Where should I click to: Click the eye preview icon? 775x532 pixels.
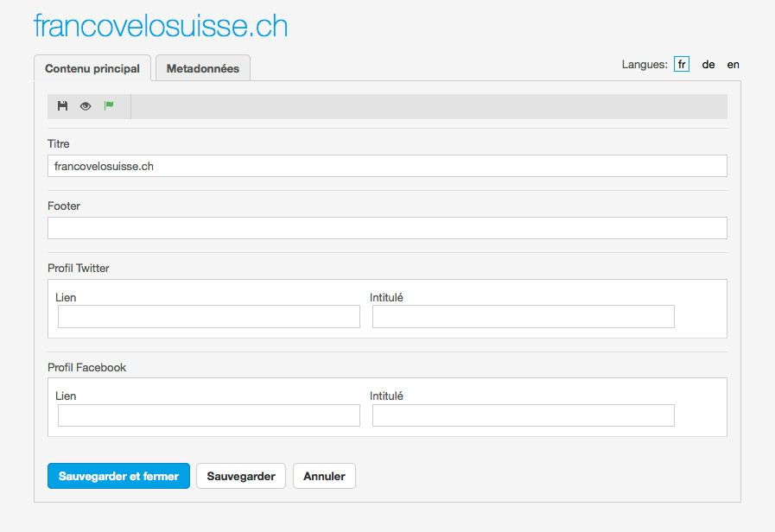[86, 106]
